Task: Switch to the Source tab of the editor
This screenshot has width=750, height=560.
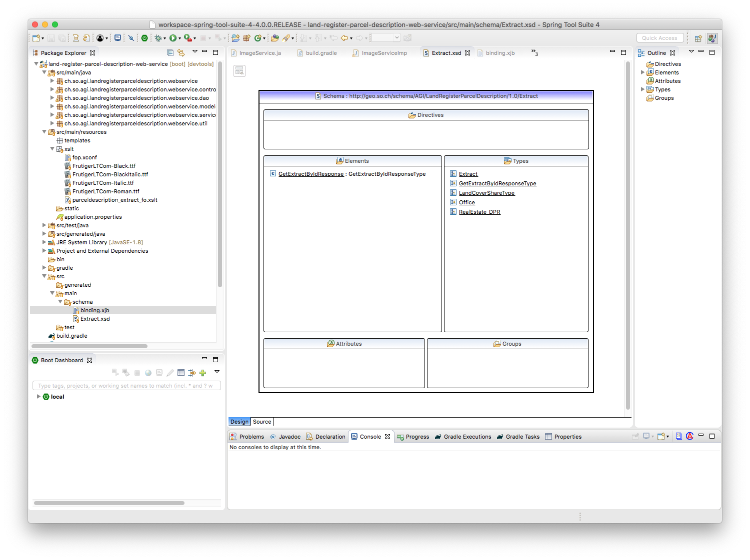Action: pos(262,422)
